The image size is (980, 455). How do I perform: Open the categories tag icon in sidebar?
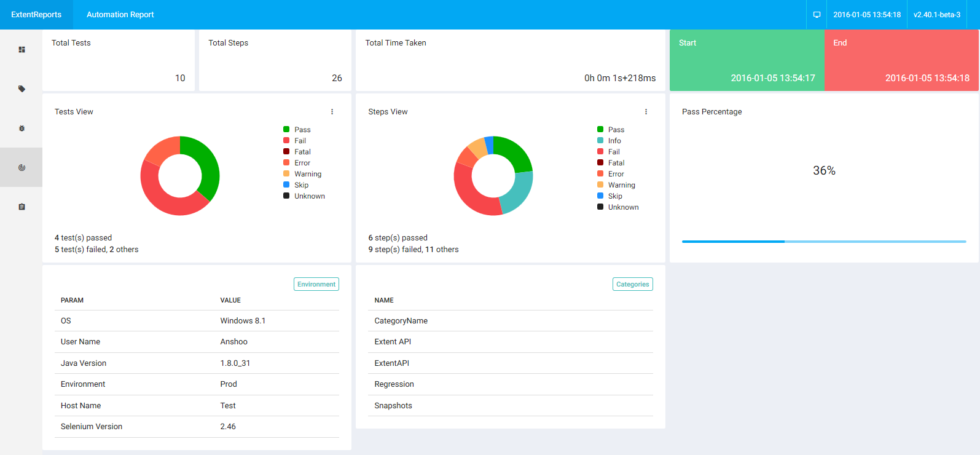[x=22, y=89]
